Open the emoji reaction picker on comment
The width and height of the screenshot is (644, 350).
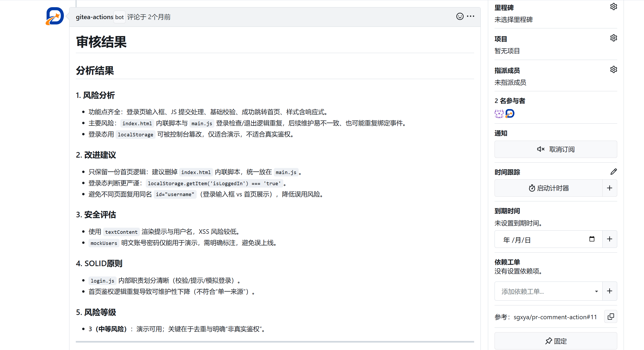click(460, 16)
